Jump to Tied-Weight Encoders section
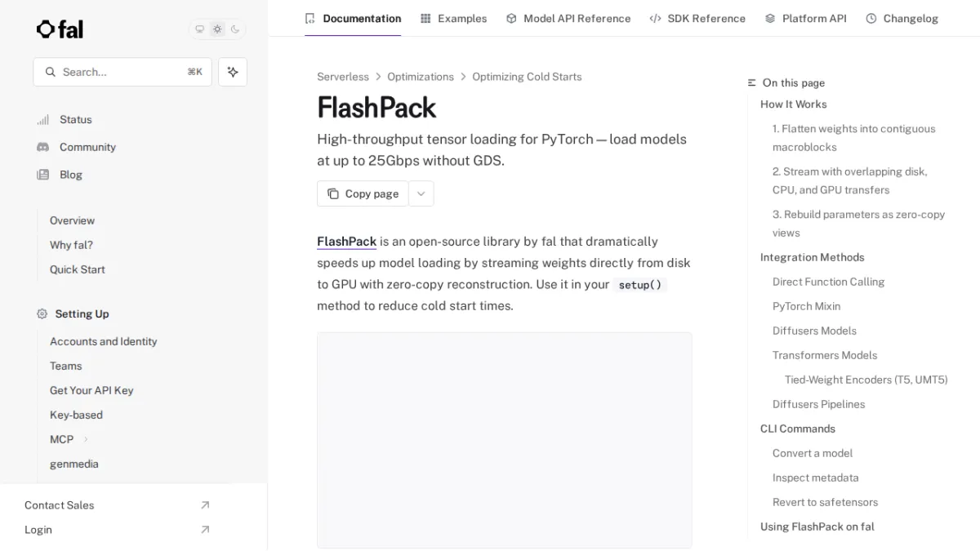The width and height of the screenshot is (980, 551). [866, 380]
